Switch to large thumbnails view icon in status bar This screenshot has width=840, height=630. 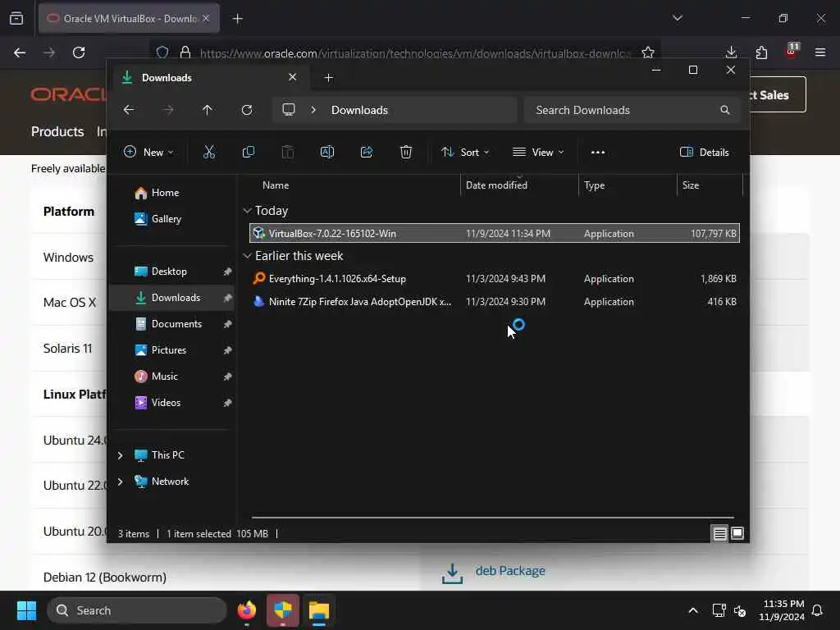737,533
